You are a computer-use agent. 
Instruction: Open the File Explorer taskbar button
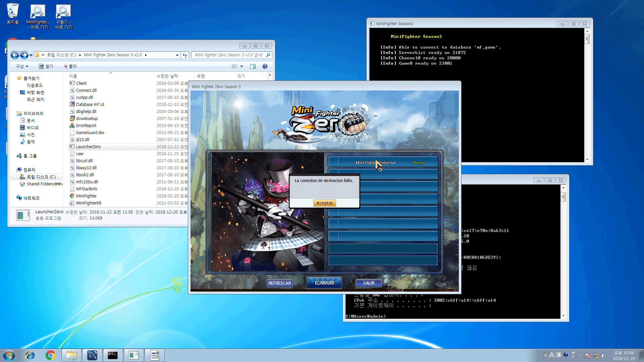(x=71, y=355)
